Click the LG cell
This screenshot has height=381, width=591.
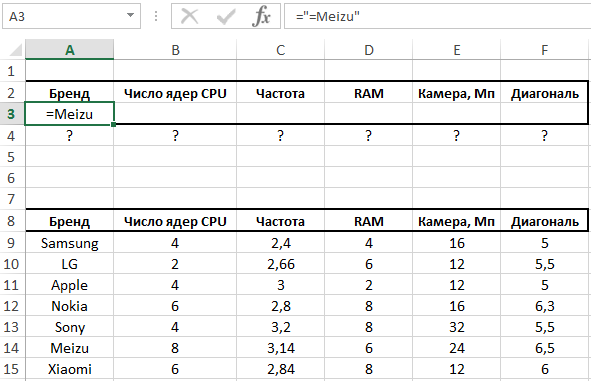point(69,264)
